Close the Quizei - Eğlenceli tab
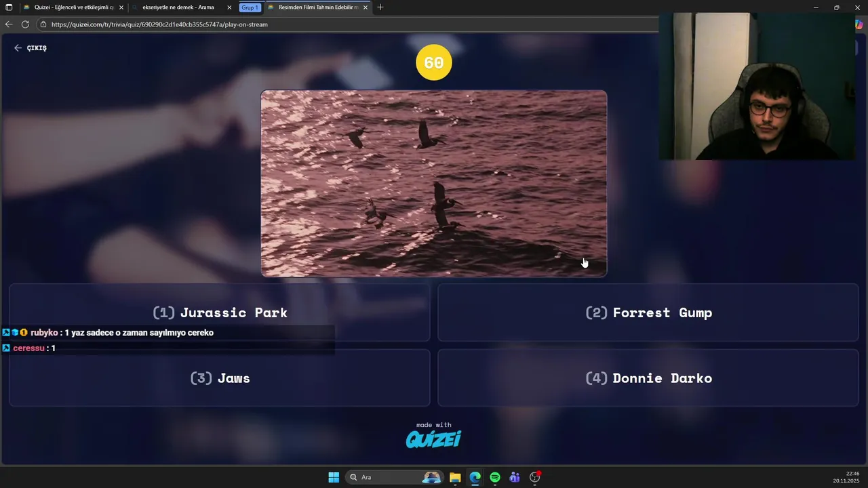Screen dimensions: 868x488 pyautogui.click(x=121, y=7)
